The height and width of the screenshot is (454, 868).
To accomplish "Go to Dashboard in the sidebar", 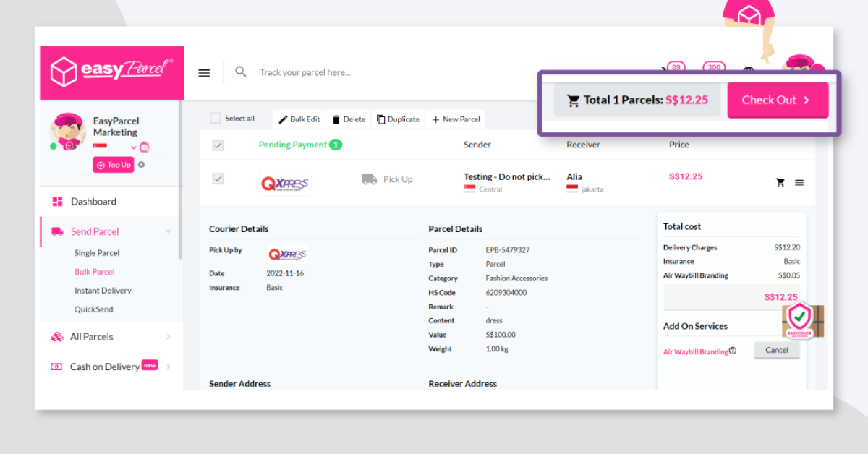I will click(x=93, y=202).
